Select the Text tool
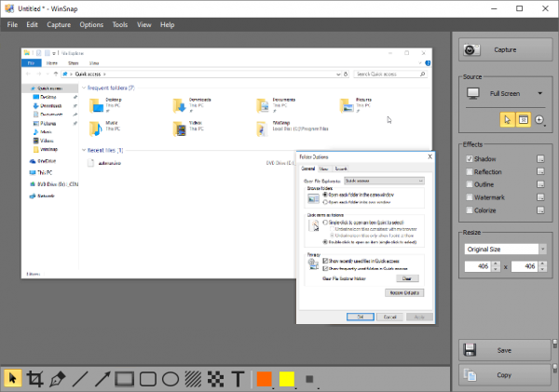 tap(239, 379)
